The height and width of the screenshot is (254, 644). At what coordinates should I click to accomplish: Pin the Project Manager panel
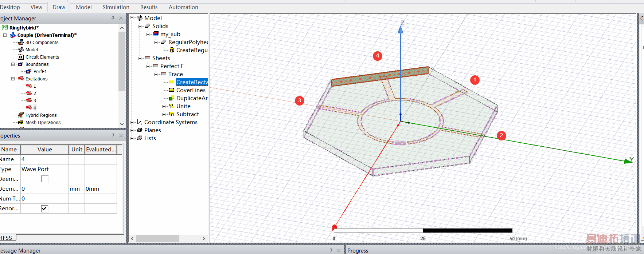[113, 18]
